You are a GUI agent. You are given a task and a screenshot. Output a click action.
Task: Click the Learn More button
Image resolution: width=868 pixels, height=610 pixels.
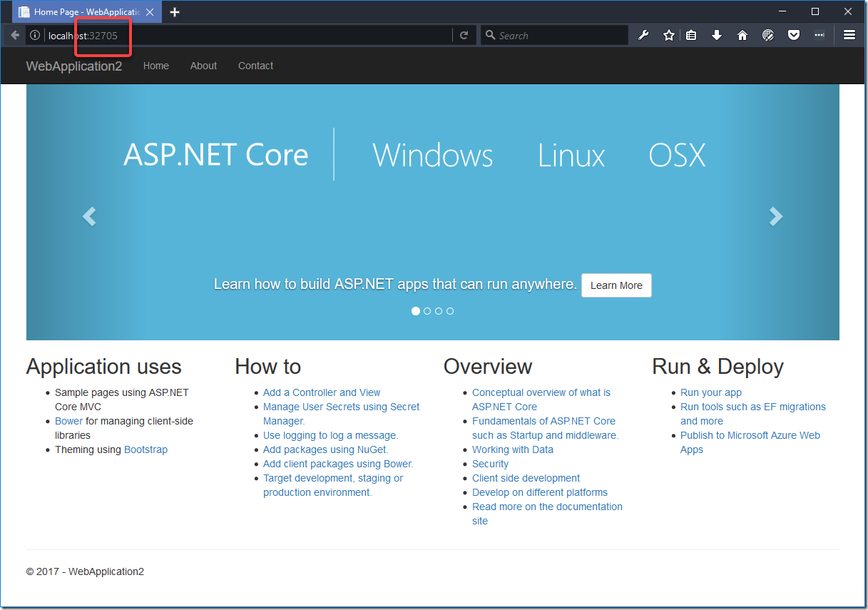pyautogui.click(x=616, y=285)
